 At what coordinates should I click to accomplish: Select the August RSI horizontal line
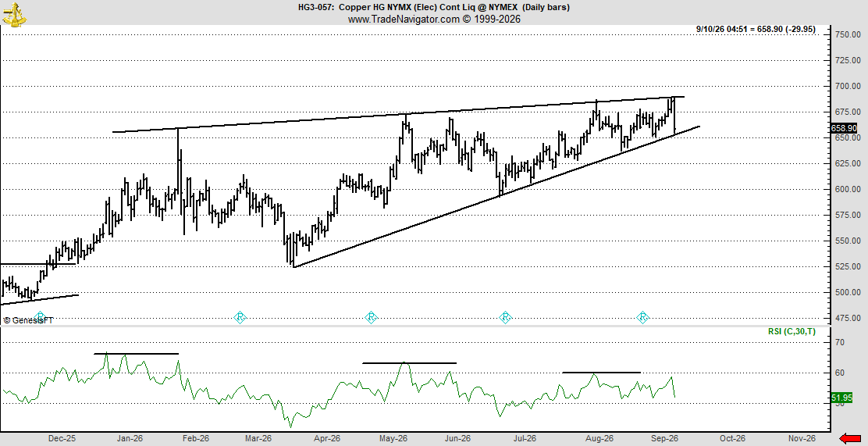pyautogui.click(x=601, y=373)
